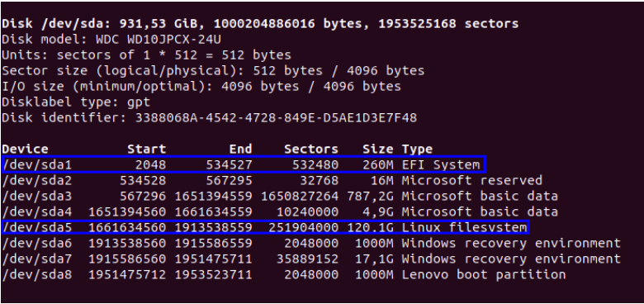This screenshot has height=304, width=644.
Task: Click the Size column header
Action: pos(378,149)
